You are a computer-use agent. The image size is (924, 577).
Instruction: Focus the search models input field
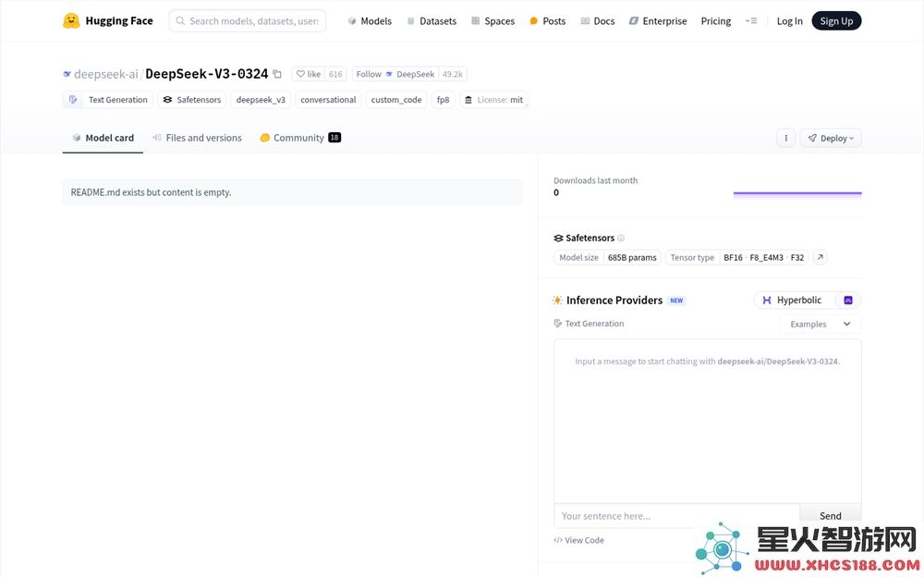[248, 21]
